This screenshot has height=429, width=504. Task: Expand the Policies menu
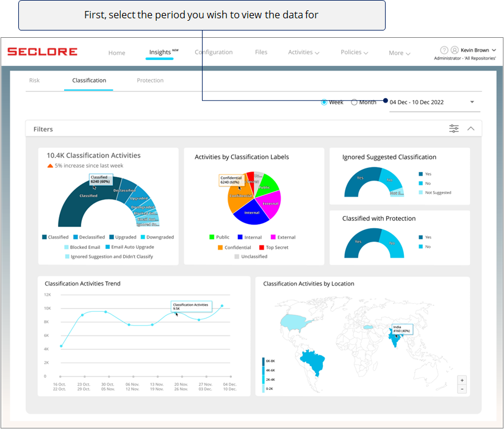(355, 52)
